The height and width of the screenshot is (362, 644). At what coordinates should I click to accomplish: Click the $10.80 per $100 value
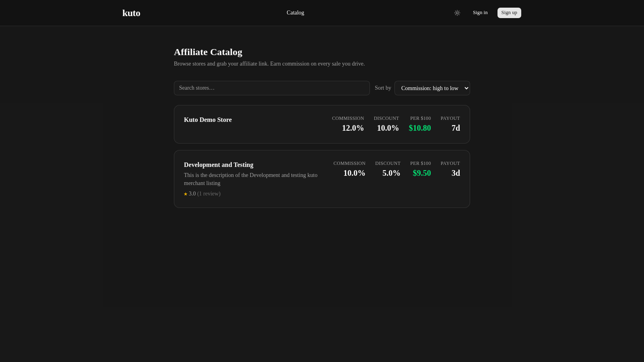click(x=420, y=128)
